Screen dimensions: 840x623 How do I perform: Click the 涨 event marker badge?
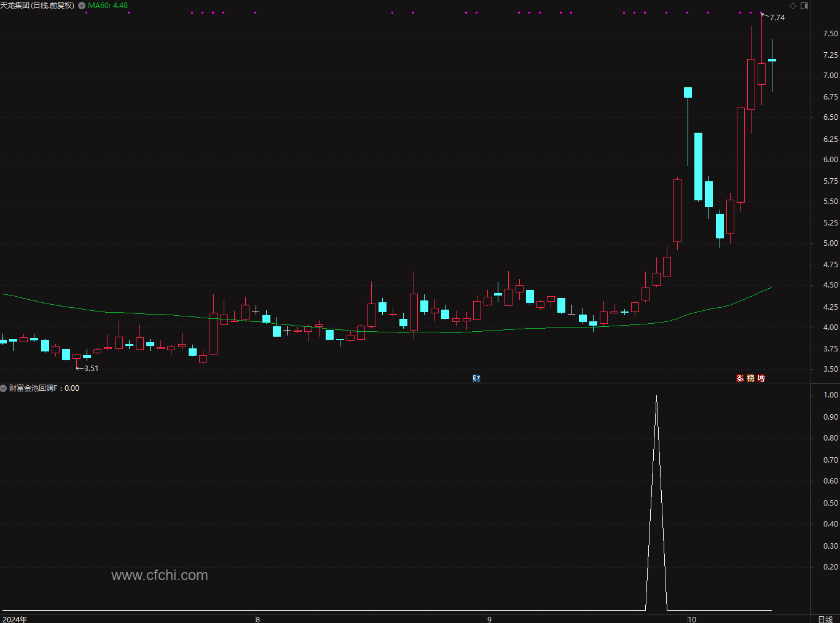coord(740,378)
